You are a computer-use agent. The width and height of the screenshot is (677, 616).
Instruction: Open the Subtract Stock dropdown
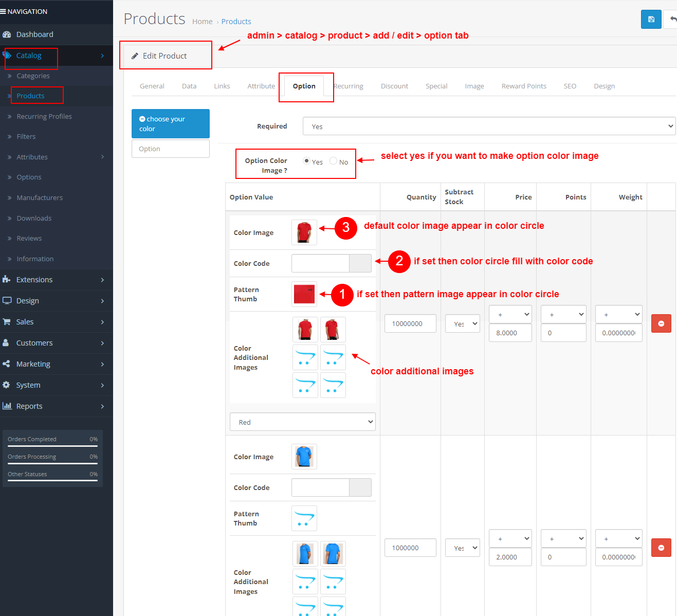click(462, 323)
